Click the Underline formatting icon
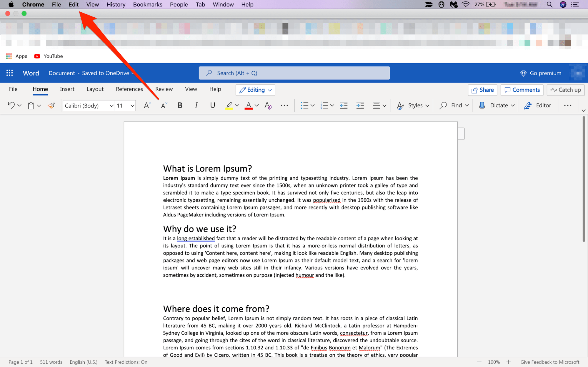This screenshot has width=588, height=367. click(x=212, y=105)
